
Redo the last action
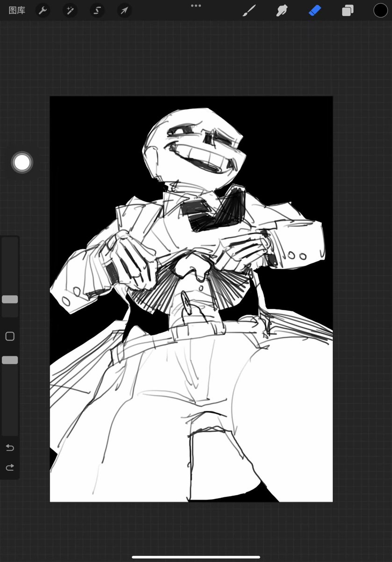point(10,467)
